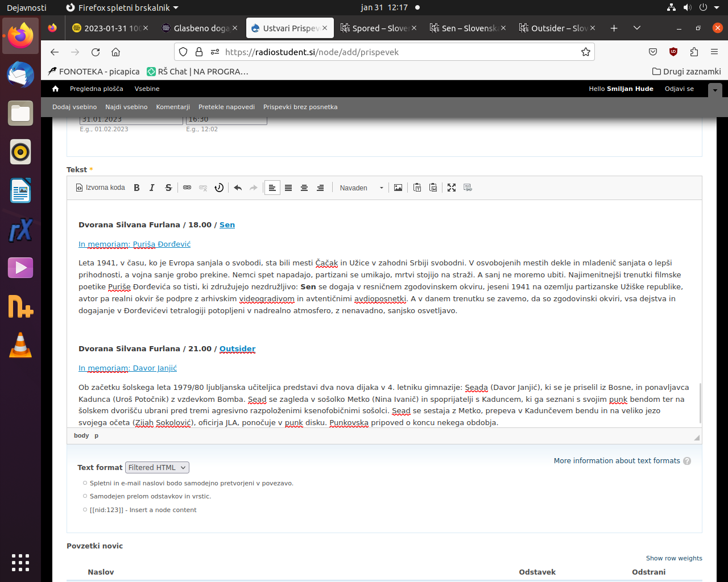Screen dimensions: 728x582
Task: Click More information about text formats
Action: click(617, 461)
